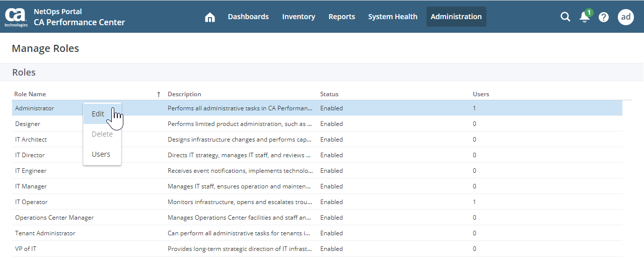Click the CA Technologies logo
The width and height of the screenshot is (644, 259).
[16, 16]
